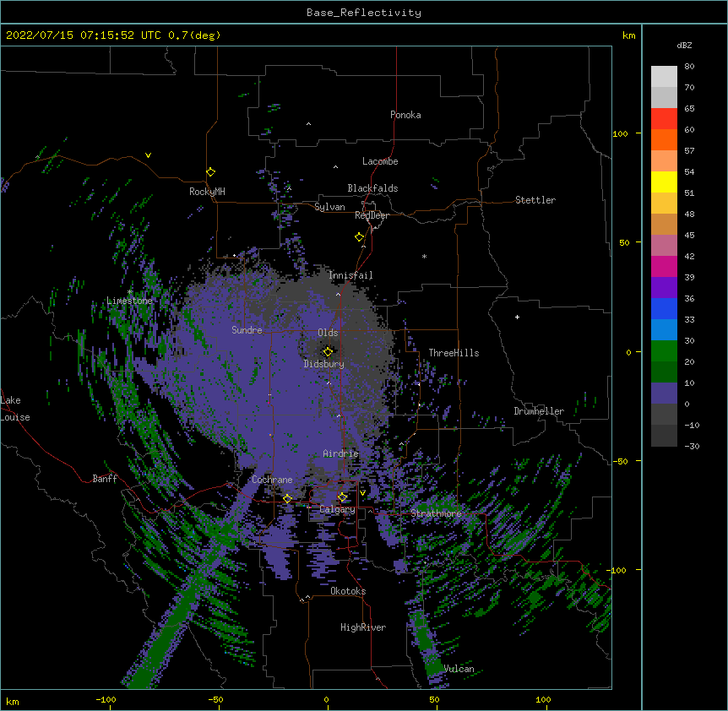Click the white asterisk above the Limestone label
Image resolution: width=728 pixels, height=711 pixels.
(x=129, y=291)
